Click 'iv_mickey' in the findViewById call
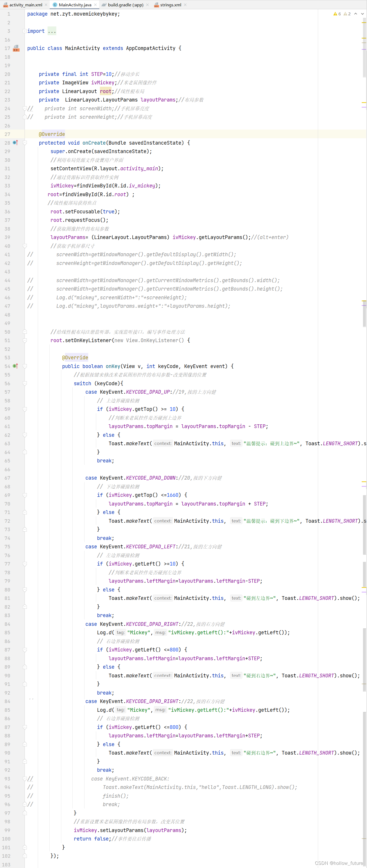Viewport: 367px width, 868px height. (x=142, y=186)
